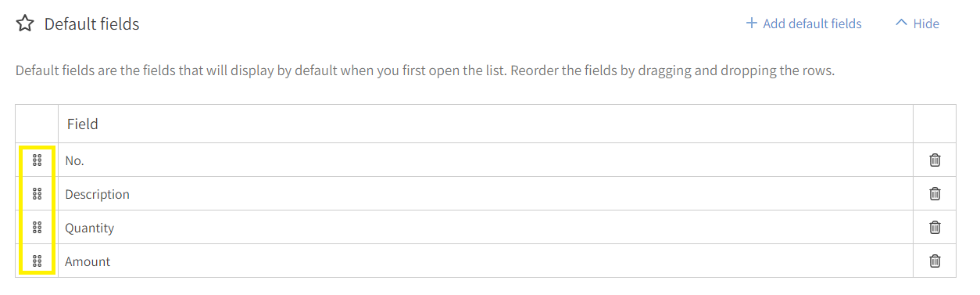980x295 pixels.
Task: Click the Hide link text
Action: 926,23
